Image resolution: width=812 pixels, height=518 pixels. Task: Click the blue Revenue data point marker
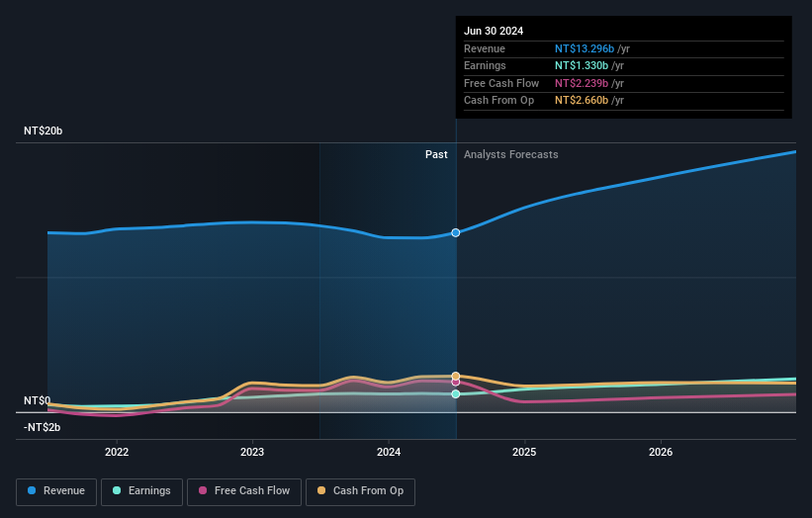pyautogui.click(x=456, y=233)
